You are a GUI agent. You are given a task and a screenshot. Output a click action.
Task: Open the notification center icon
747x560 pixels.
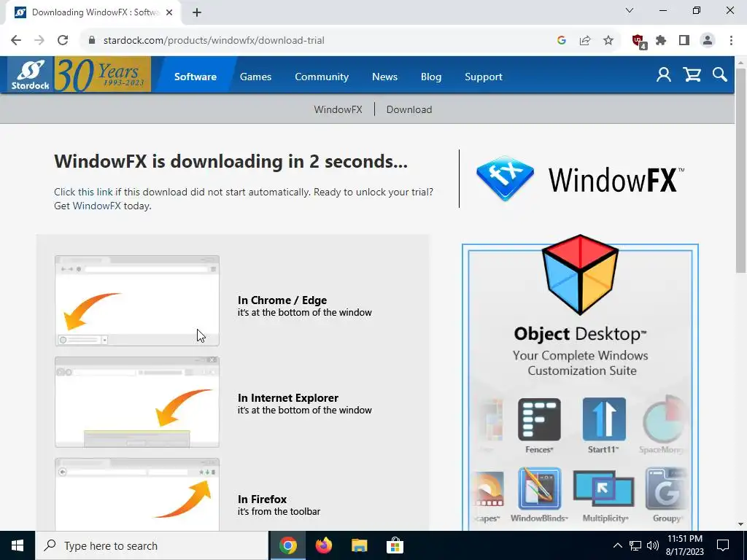click(x=723, y=545)
